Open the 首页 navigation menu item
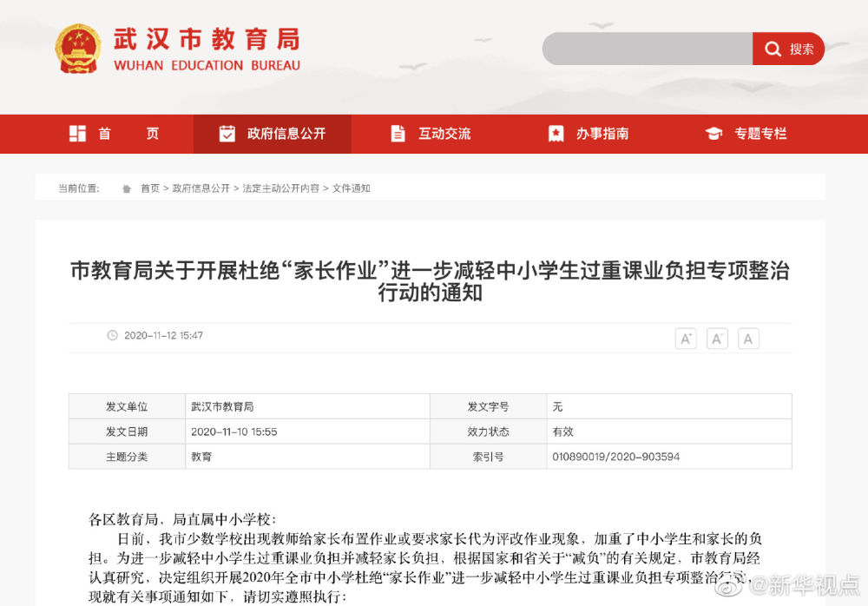The width and height of the screenshot is (868, 606). click(128, 134)
